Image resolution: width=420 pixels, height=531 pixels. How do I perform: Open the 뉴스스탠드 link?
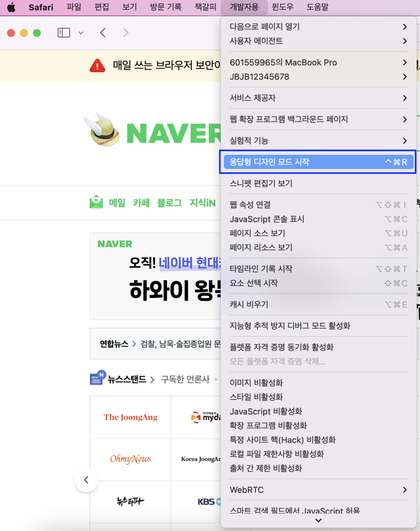[127, 379]
